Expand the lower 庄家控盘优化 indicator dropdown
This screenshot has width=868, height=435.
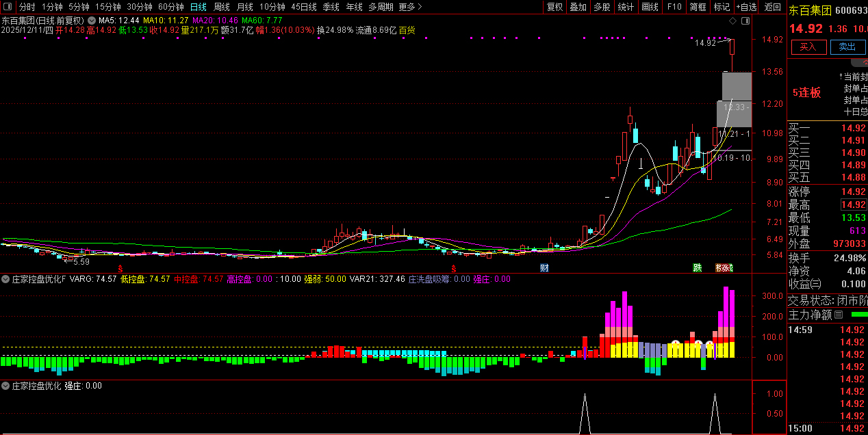[x=5, y=386]
